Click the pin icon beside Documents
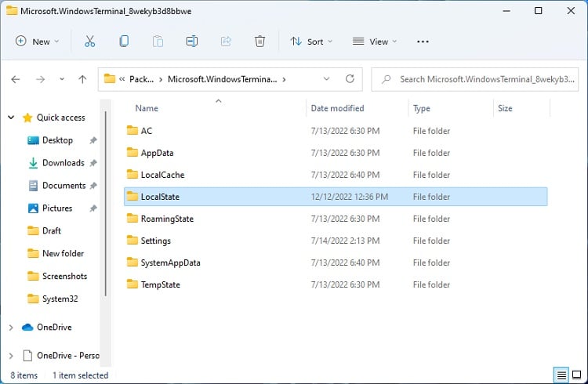The width and height of the screenshot is (588, 384). [x=93, y=186]
